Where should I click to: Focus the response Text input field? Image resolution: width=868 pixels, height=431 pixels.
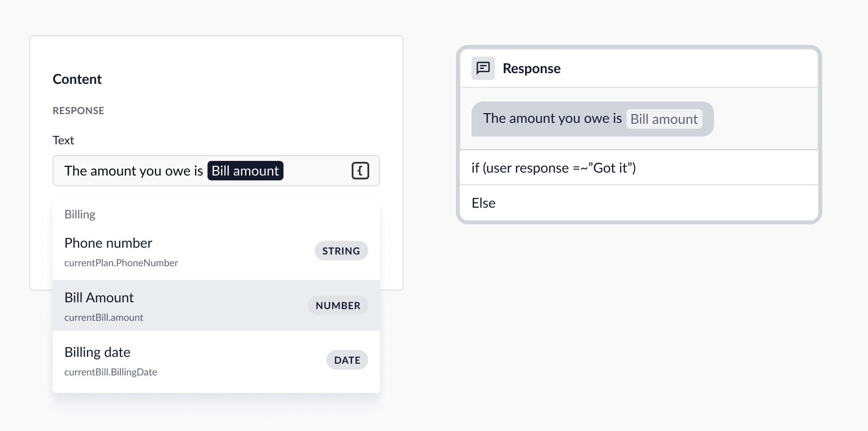pos(216,171)
